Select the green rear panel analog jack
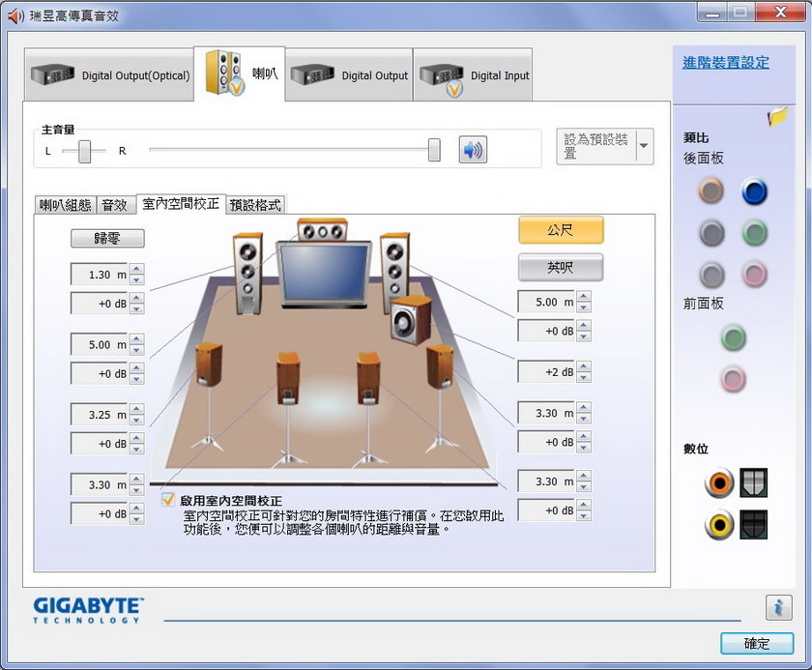The height and width of the screenshot is (670, 812). 754,233
